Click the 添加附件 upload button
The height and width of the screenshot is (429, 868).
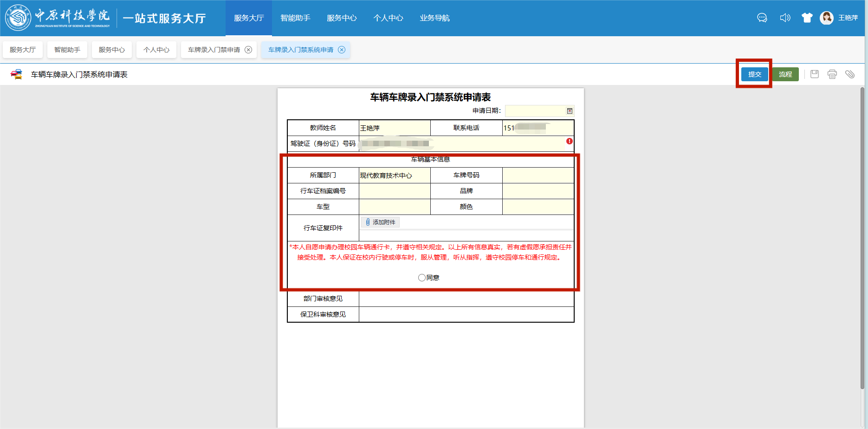coord(380,222)
